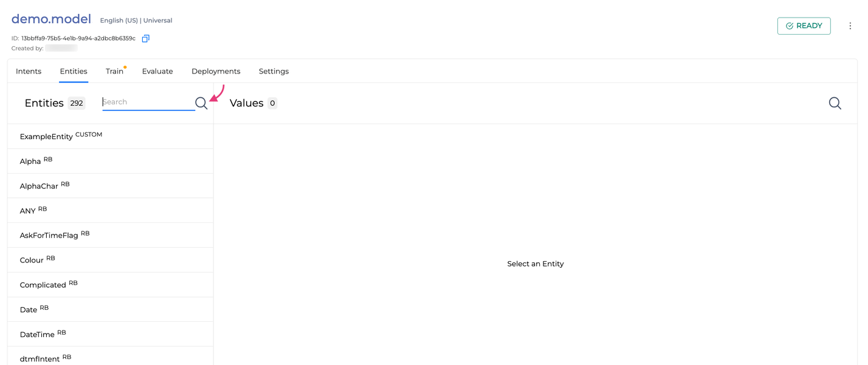Copy the model ID to clipboard

coord(145,38)
